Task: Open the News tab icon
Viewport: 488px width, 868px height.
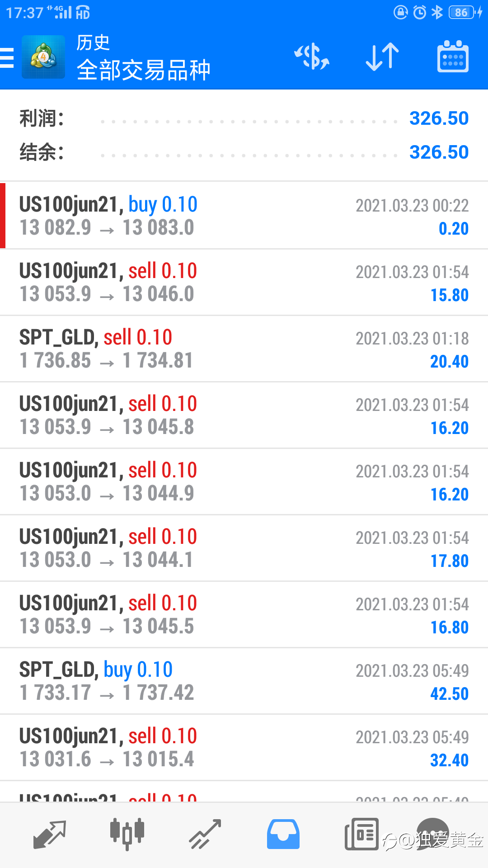Action: [361, 835]
